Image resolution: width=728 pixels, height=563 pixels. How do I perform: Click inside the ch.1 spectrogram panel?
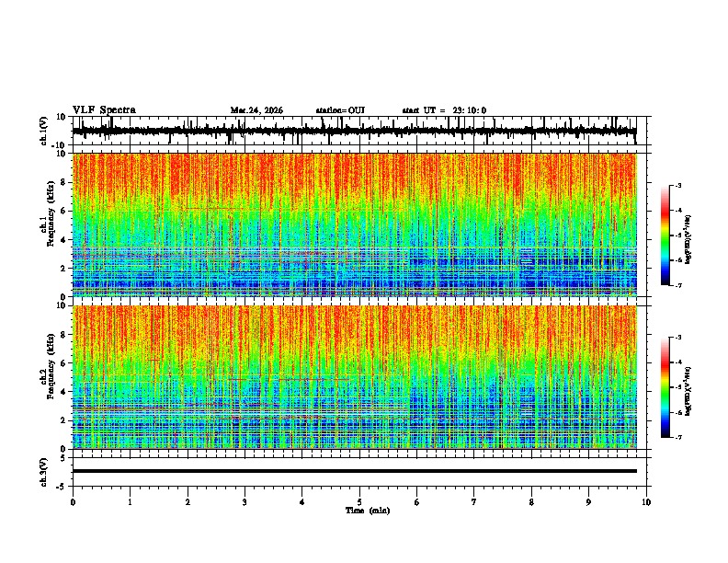click(x=355, y=224)
